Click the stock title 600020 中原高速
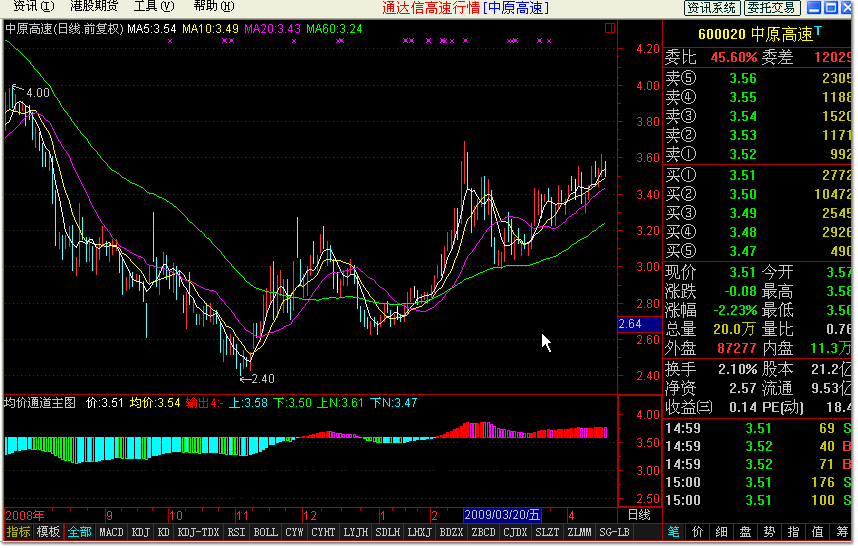858x548 pixels. (756, 34)
